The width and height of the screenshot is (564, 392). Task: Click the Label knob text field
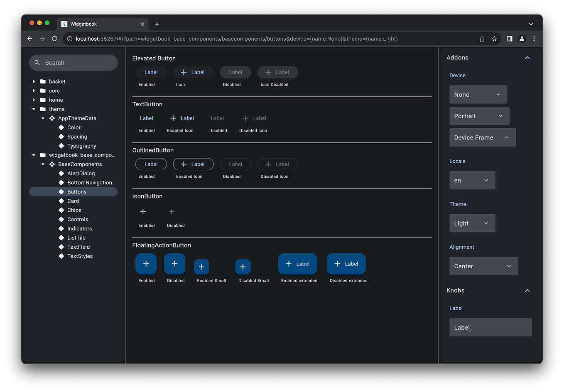click(490, 328)
